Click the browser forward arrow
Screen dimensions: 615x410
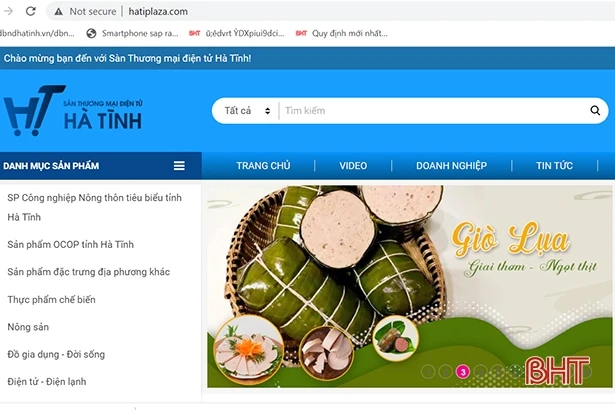click(x=8, y=11)
